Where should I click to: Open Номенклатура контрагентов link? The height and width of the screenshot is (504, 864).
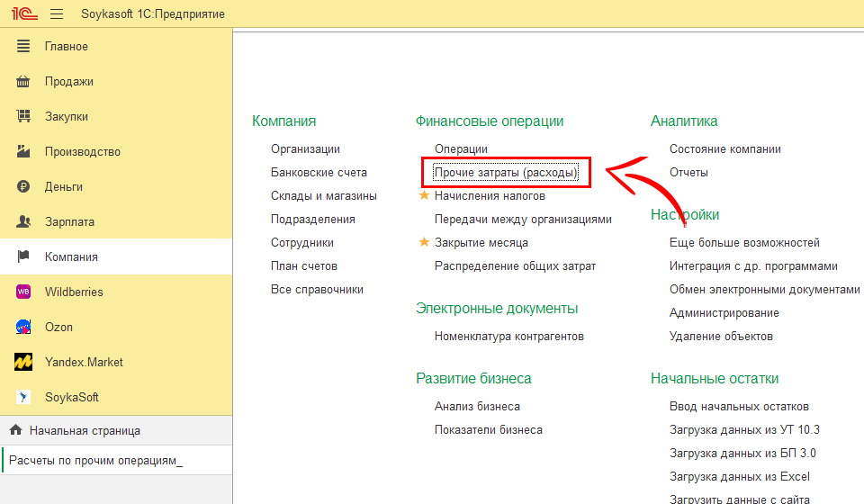508,336
